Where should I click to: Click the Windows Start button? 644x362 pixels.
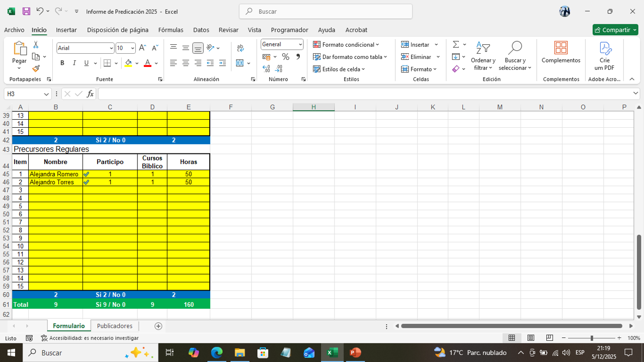(x=11, y=352)
